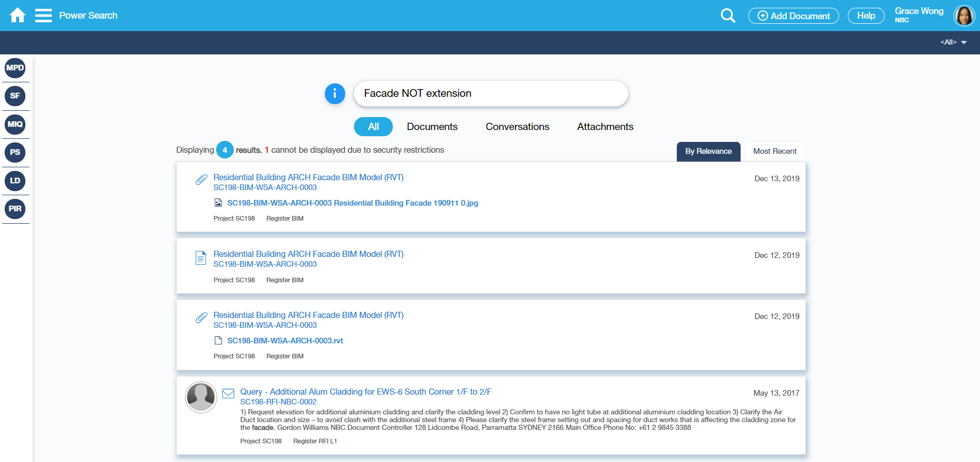Viewport: 980px width, 462px height.
Task: Open the MPD sidebar shortcut
Action: pos(15,68)
